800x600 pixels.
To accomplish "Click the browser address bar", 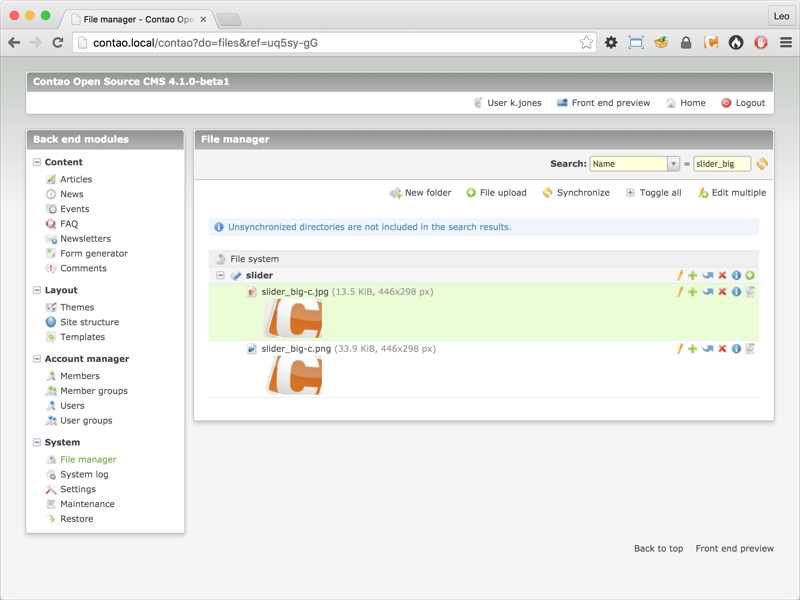I will tap(332, 43).
